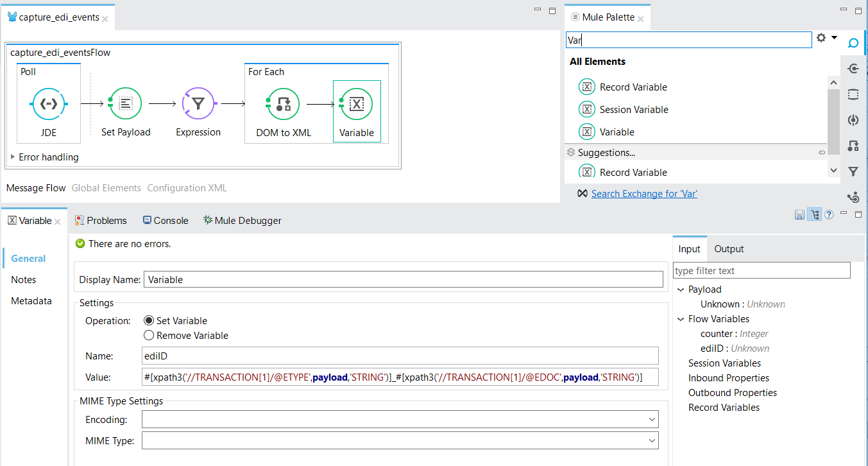The image size is (868, 466).
Task: Switch to the Input metadata tab
Action: coord(690,249)
